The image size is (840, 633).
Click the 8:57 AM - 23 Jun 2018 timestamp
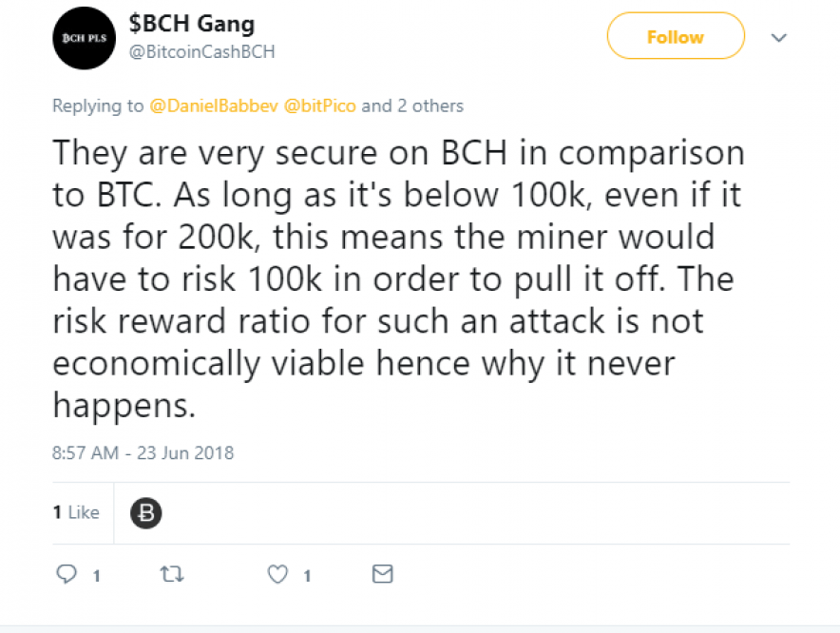[x=143, y=452]
